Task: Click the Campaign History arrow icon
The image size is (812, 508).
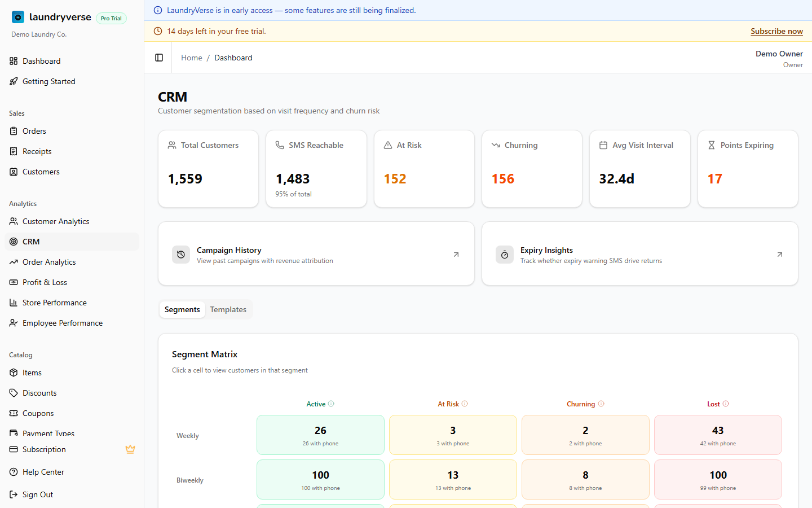Action: coord(456,255)
